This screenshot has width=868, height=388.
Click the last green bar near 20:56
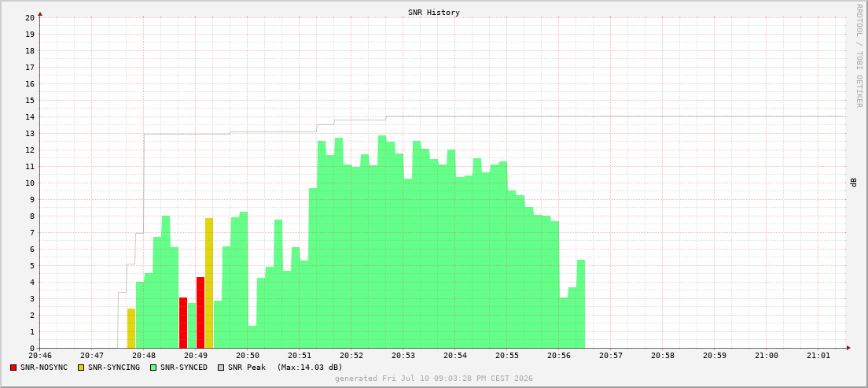(581, 304)
